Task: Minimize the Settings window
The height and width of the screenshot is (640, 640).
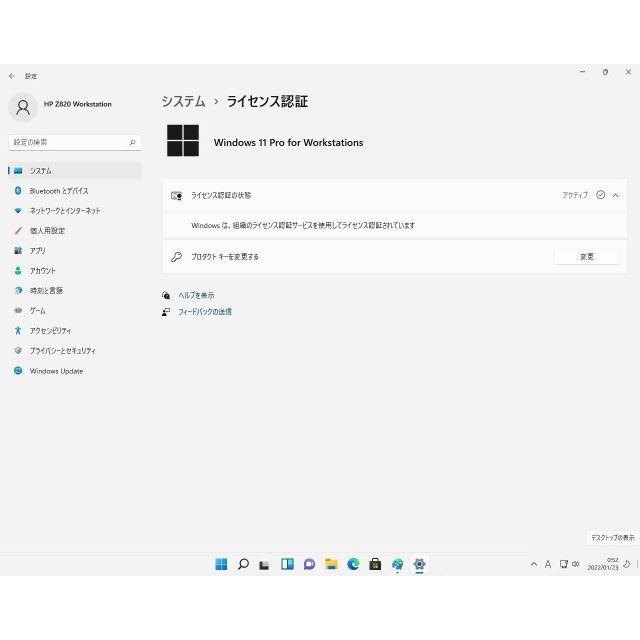Action: [582, 72]
